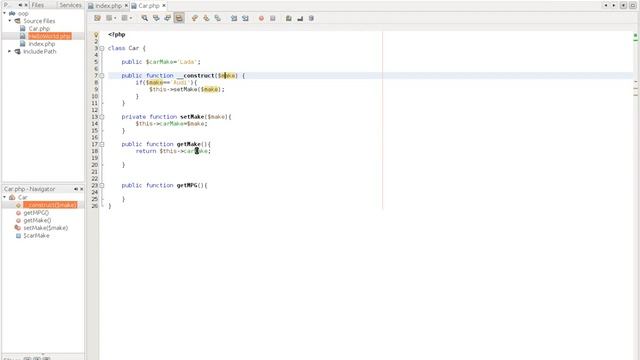
Task: Minimize the Navigator panel
Action: coord(76,189)
